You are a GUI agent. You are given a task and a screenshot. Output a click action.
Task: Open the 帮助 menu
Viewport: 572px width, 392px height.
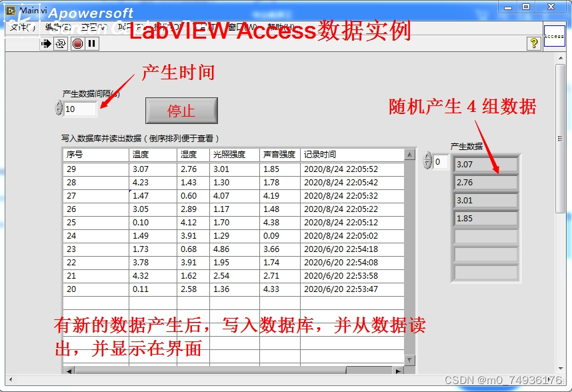[x=281, y=28]
